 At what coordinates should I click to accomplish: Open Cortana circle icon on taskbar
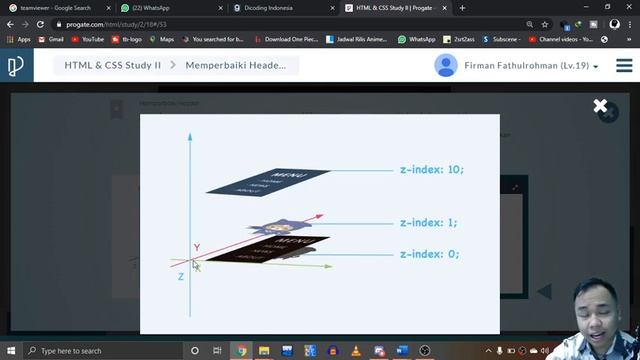point(195,351)
